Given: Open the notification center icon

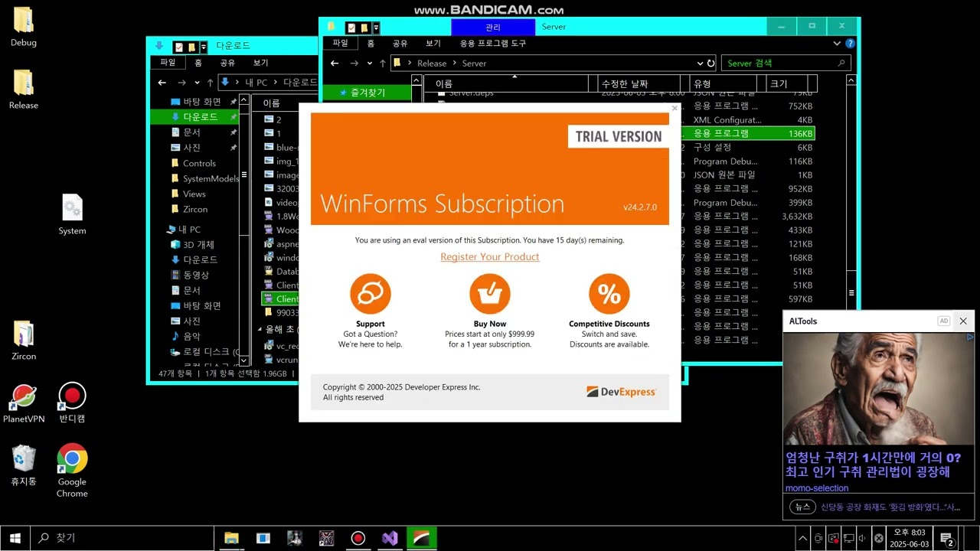Looking at the screenshot, I should (x=946, y=538).
